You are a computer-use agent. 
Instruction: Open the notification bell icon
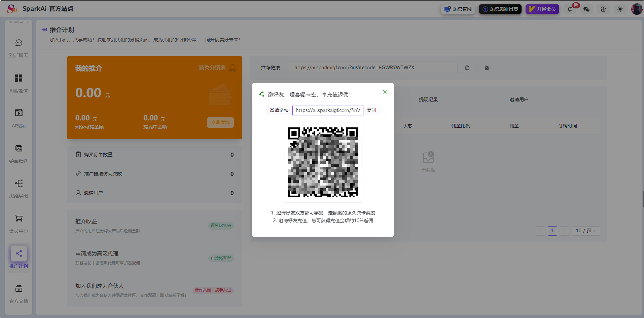point(570,9)
